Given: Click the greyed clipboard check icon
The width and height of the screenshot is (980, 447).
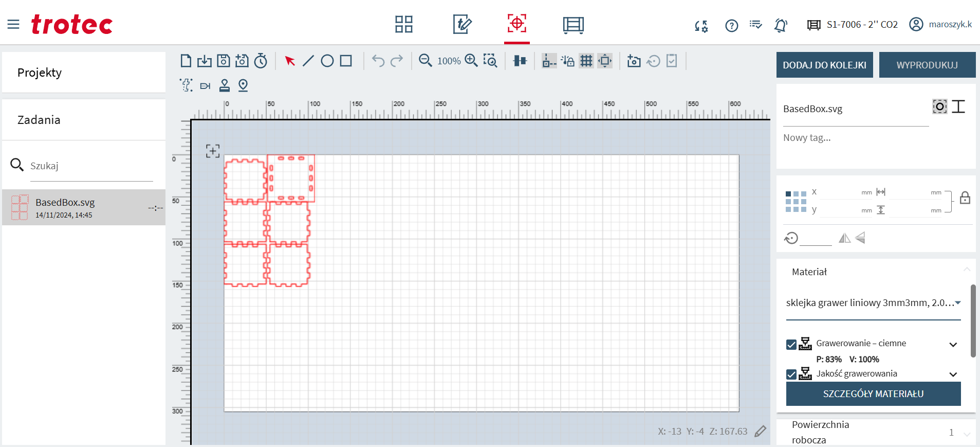Looking at the screenshot, I should (x=672, y=61).
